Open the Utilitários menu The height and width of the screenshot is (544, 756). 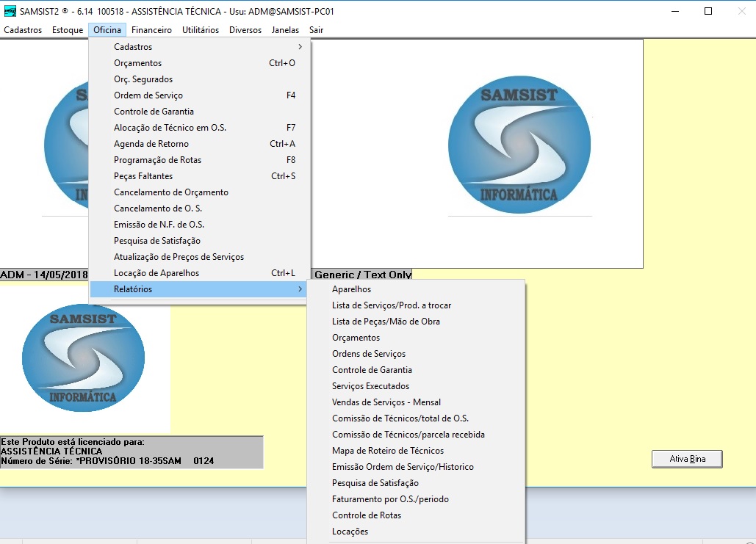[x=201, y=30]
